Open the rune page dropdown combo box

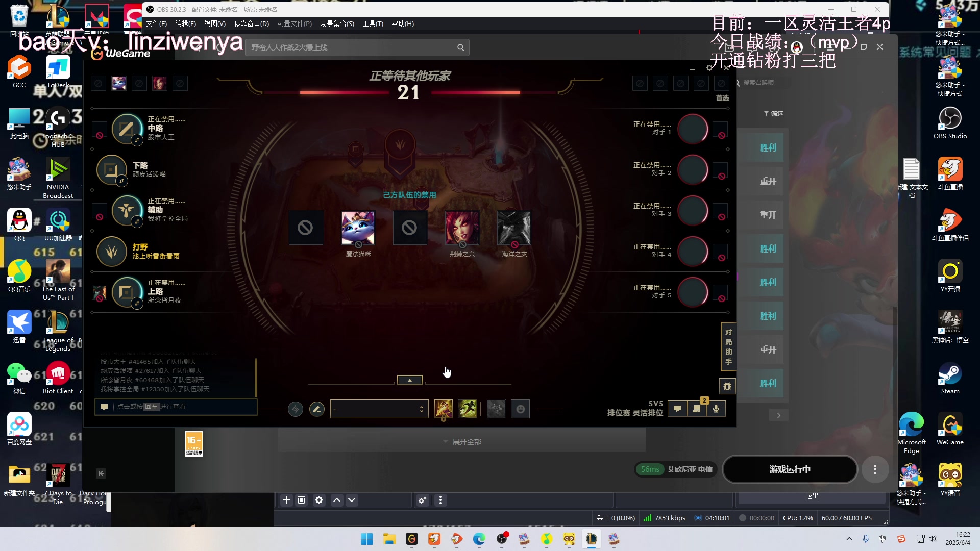click(379, 409)
